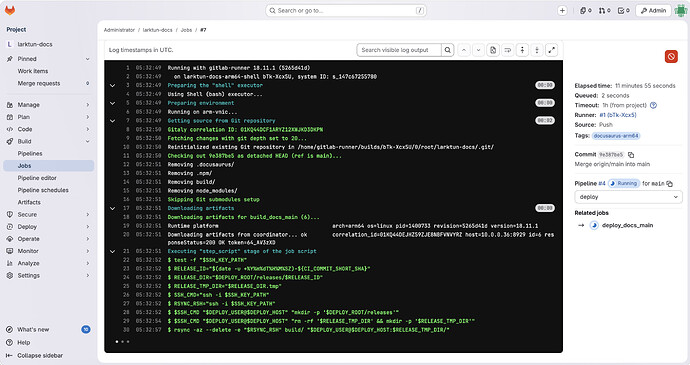
Task: Open What's new in the sidebar
Action: click(x=48, y=329)
